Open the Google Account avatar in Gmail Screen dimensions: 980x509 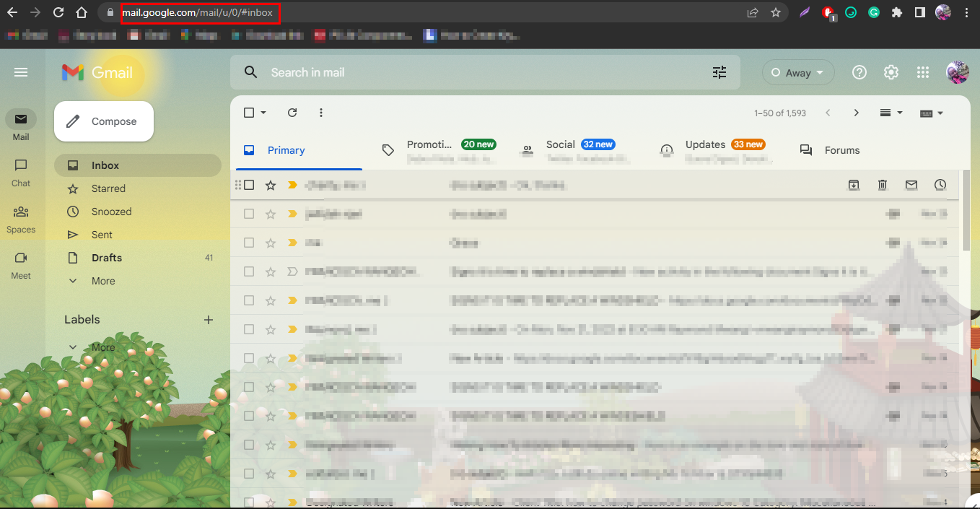pos(958,72)
